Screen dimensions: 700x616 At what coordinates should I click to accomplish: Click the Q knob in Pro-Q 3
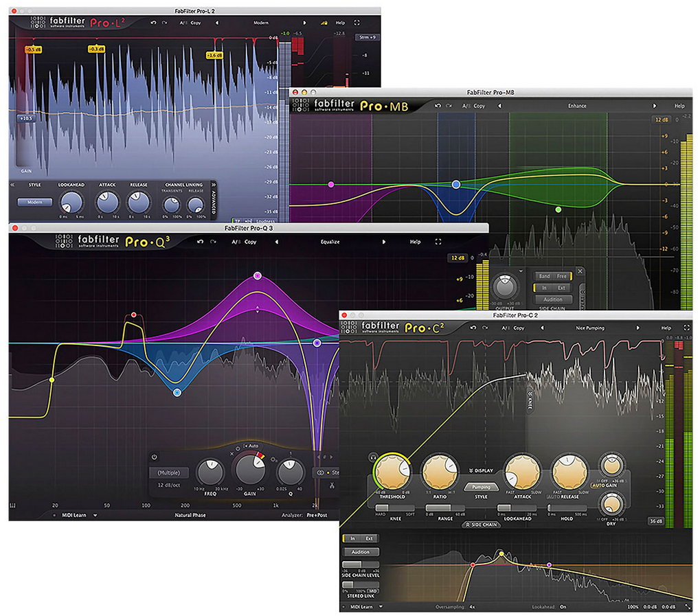click(x=290, y=472)
